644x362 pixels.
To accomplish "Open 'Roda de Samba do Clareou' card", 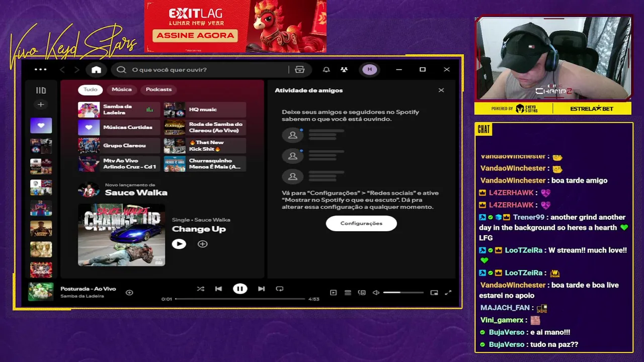I will 205,128.
